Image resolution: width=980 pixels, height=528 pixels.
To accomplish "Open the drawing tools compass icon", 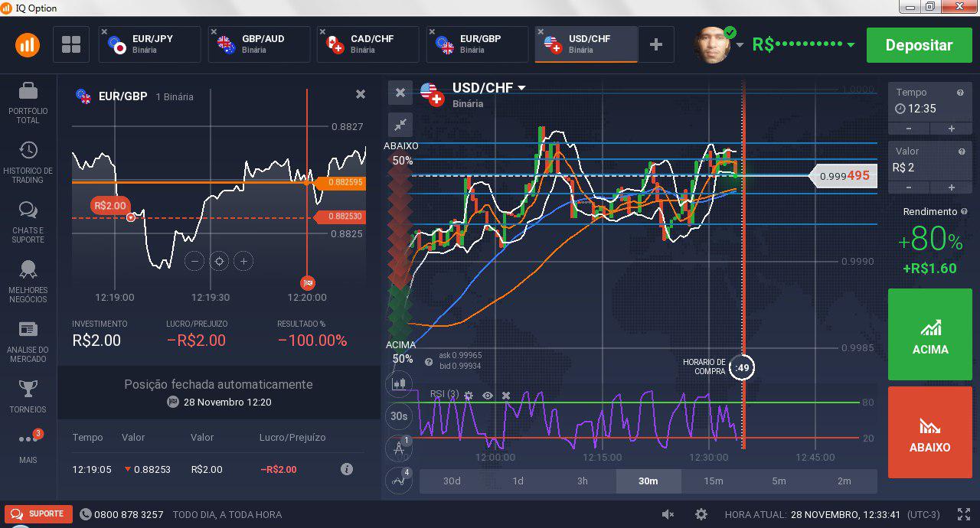I will (399, 448).
